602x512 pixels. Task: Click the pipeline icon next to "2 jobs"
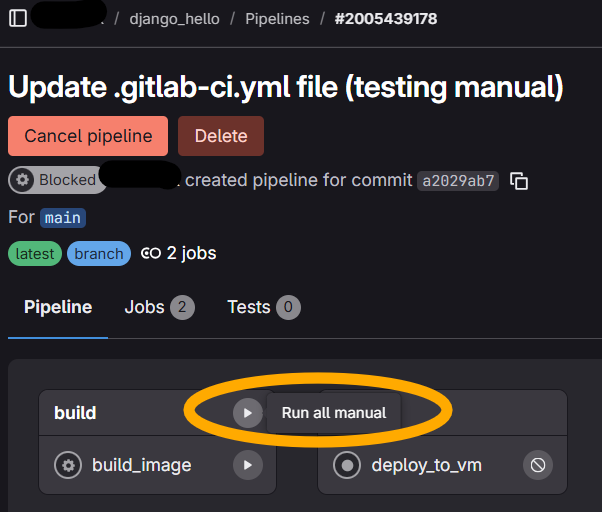[x=151, y=253]
